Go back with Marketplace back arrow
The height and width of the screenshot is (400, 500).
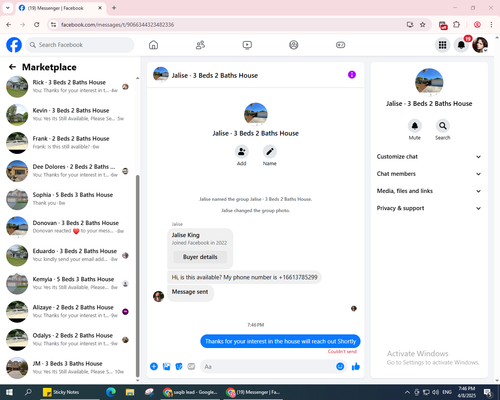12,67
